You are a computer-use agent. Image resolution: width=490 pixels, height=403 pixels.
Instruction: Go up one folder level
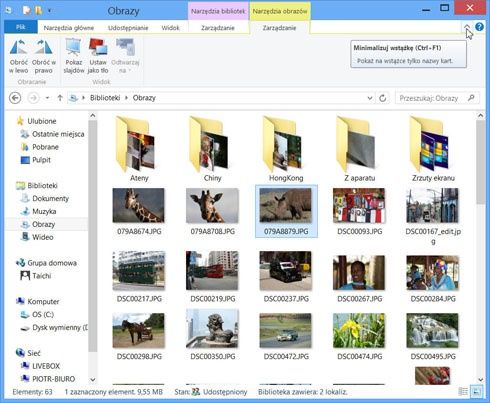pos(60,98)
